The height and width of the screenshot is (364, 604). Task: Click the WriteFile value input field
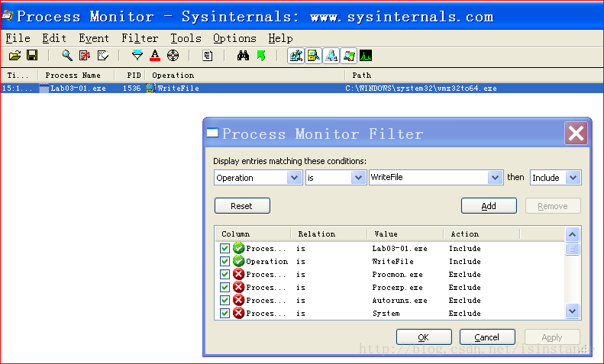(x=428, y=178)
